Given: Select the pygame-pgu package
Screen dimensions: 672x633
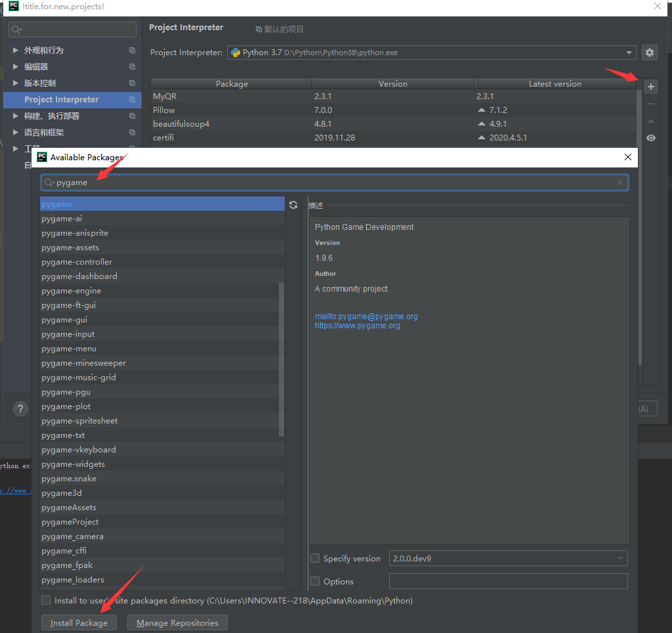Looking at the screenshot, I should [159, 392].
